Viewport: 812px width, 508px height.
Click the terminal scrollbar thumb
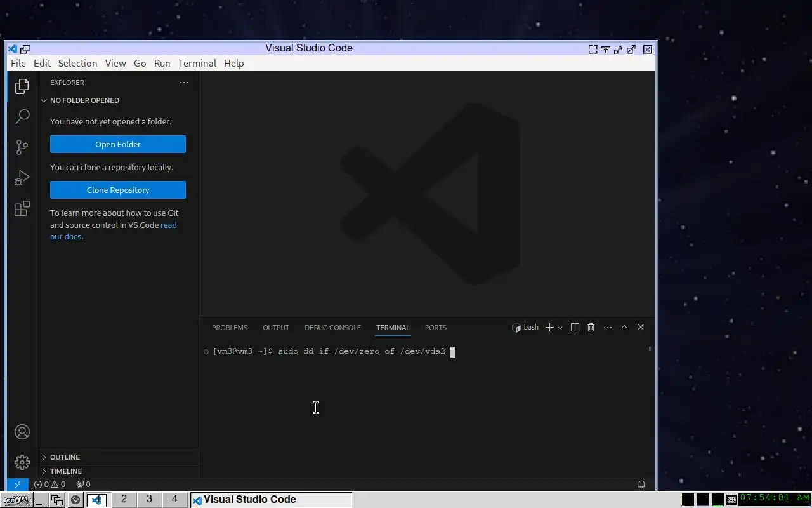pos(650,349)
